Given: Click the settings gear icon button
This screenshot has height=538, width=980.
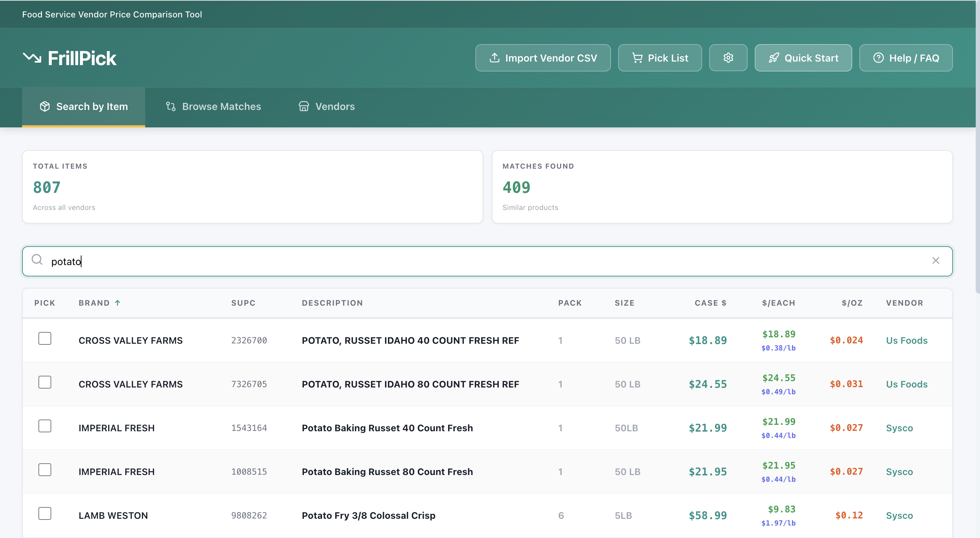Looking at the screenshot, I should click(728, 58).
